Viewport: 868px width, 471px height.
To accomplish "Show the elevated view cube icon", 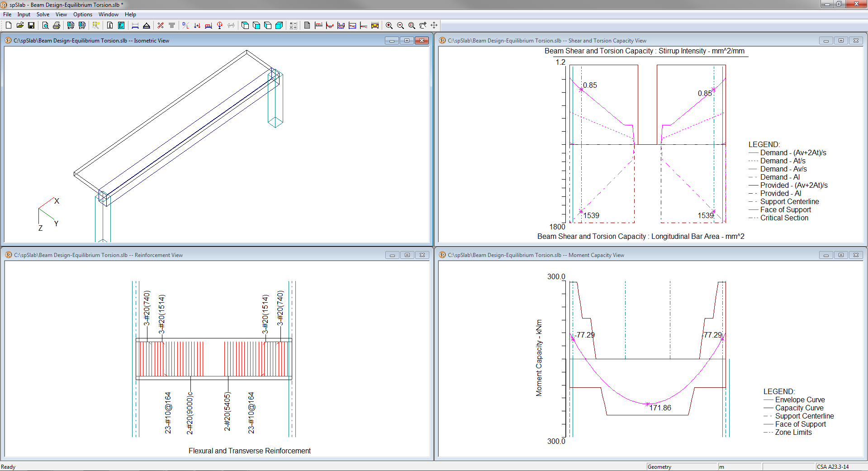I will click(256, 25).
